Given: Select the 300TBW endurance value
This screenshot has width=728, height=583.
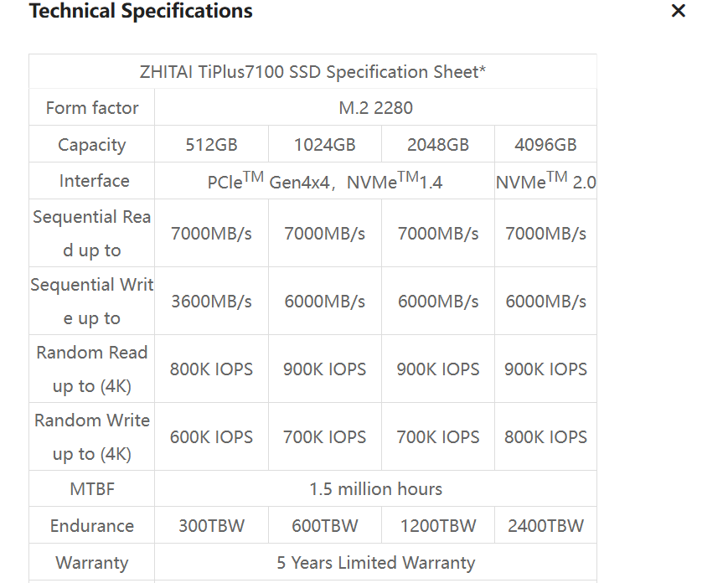Looking at the screenshot, I should point(211,526).
